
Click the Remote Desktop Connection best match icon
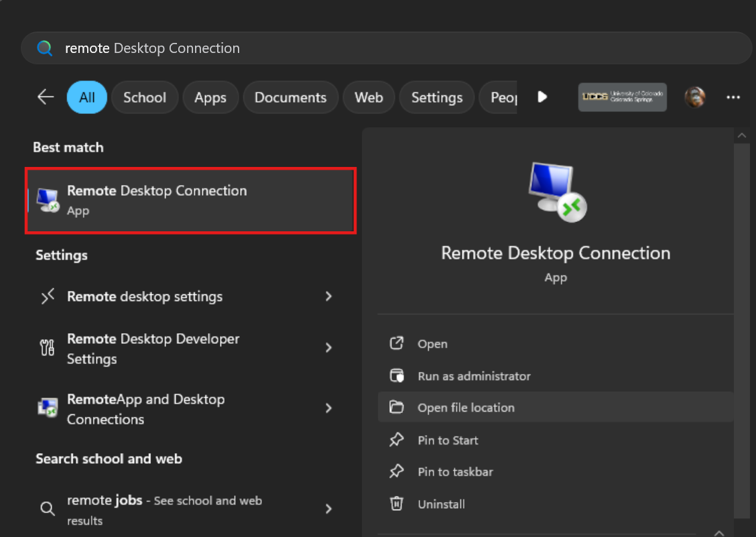point(48,200)
